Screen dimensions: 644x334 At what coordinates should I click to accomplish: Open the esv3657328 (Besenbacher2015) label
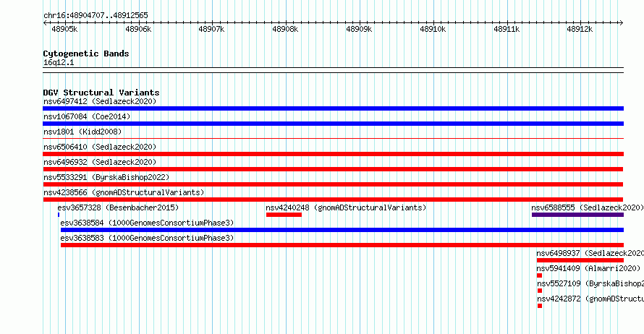pos(118,207)
